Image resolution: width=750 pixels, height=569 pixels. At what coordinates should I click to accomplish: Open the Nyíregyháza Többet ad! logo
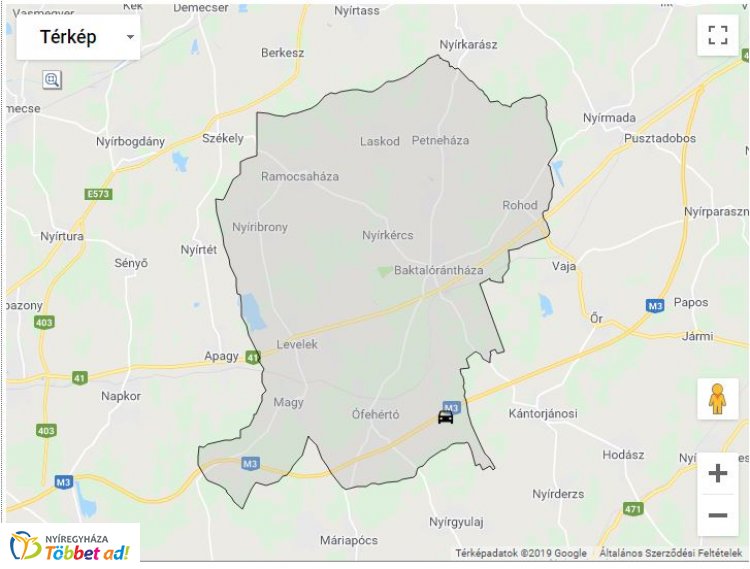pos(71,546)
